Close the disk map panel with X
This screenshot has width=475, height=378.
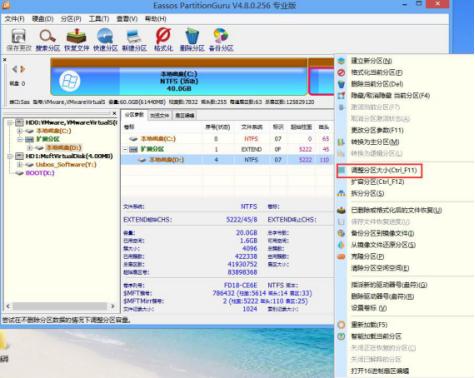[x=4, y=60]
